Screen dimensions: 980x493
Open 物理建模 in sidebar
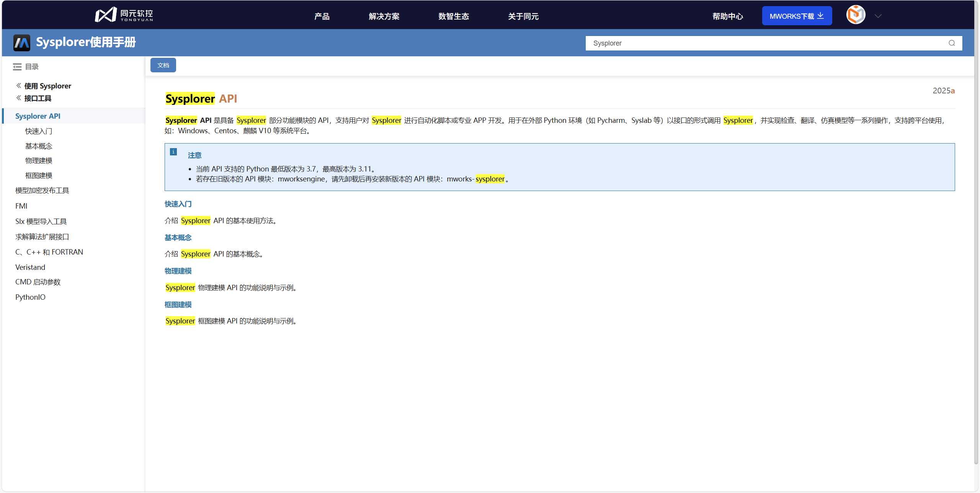[39, 161]
